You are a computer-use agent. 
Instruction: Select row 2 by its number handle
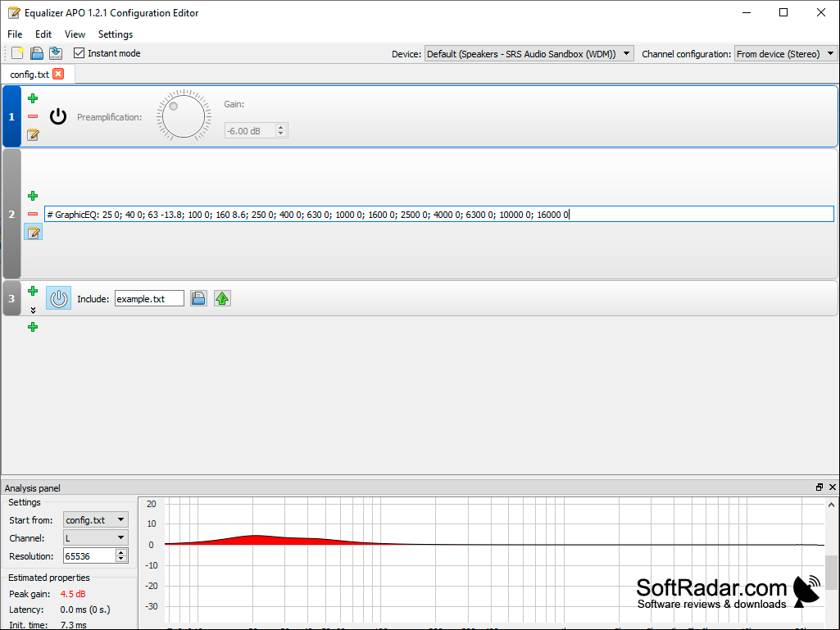pos(11,215)
